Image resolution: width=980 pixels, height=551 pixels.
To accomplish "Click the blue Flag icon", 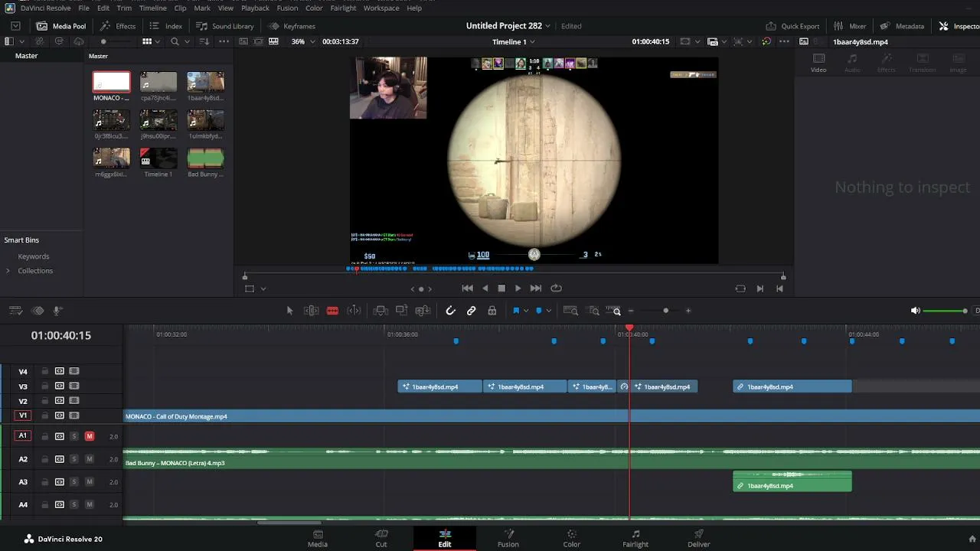I will pos(516,311).
